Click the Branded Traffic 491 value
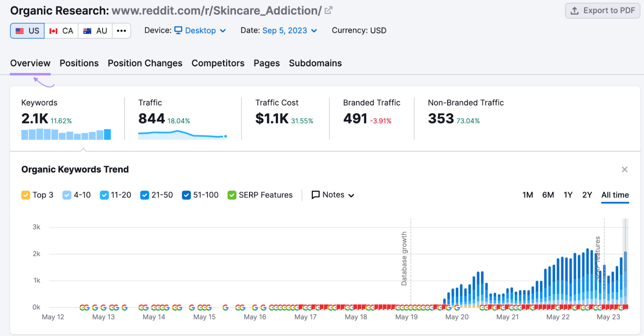The width and height of the screenshot is (644, 336). point(355,119)
